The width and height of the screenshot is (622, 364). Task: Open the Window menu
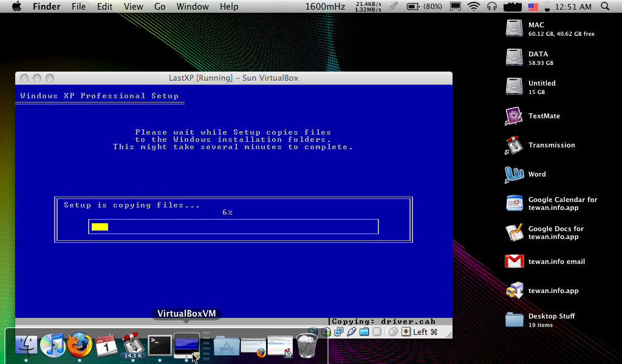(193, 6)
